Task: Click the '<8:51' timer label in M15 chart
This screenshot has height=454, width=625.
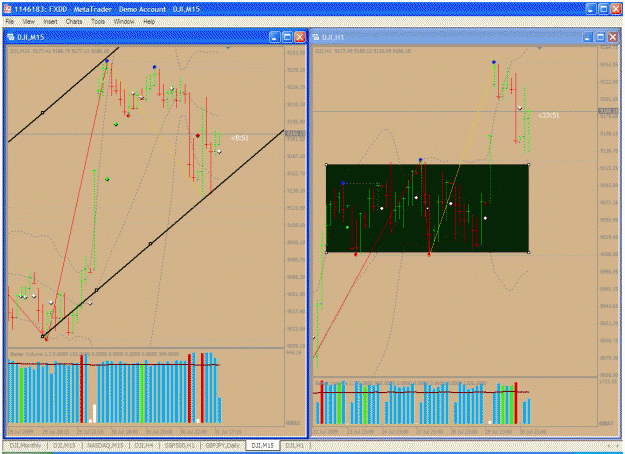Action: pos(240,138)
